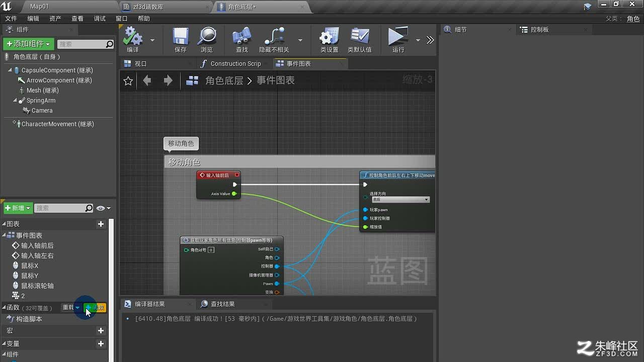This screenshot has height=362, width=644.
Task: Click the Unreal Engine logo
Action: (x=7, y=7)
